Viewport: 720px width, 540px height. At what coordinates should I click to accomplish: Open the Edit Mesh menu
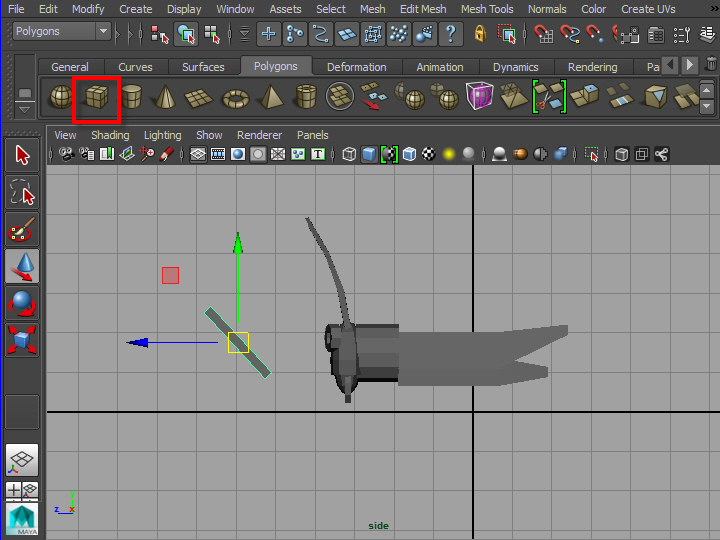pyautogui.click(x=423, y=9)
